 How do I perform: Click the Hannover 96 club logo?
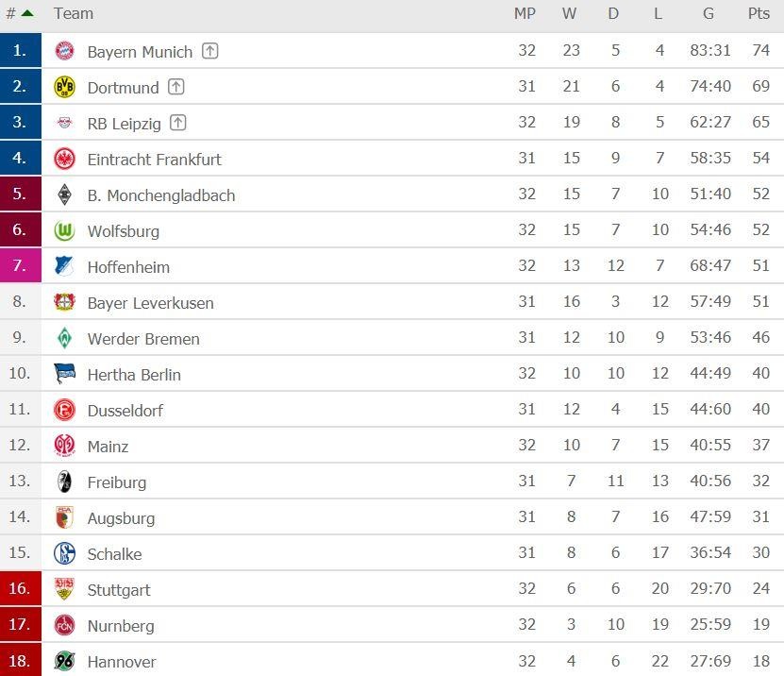click(64, 662)
